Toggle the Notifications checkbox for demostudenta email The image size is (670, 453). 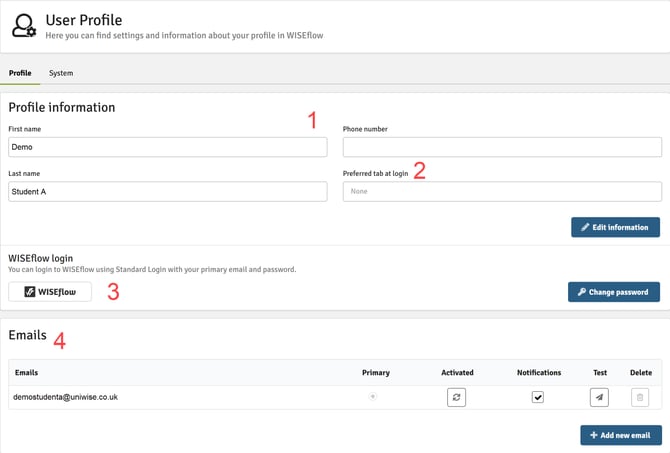tap(538, 397)
